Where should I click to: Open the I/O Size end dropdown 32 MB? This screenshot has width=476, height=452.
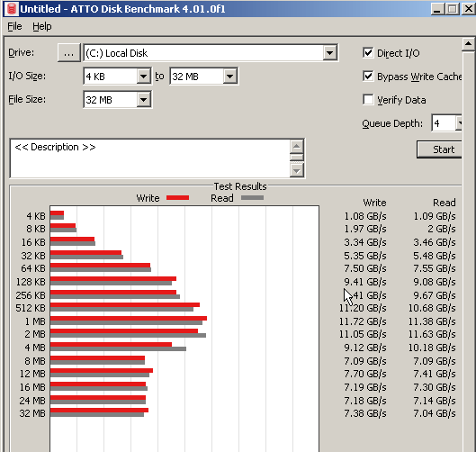229,77
